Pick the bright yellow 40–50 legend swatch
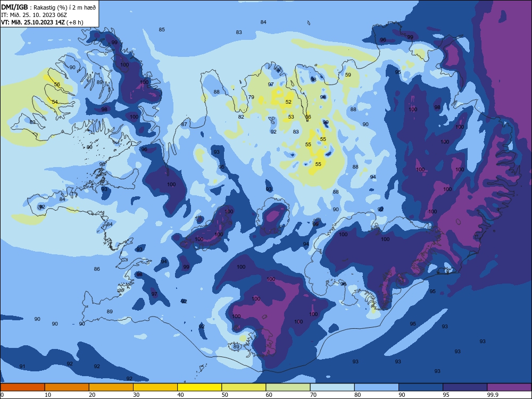This screenshot has height=399, width=532. (199, 387)
